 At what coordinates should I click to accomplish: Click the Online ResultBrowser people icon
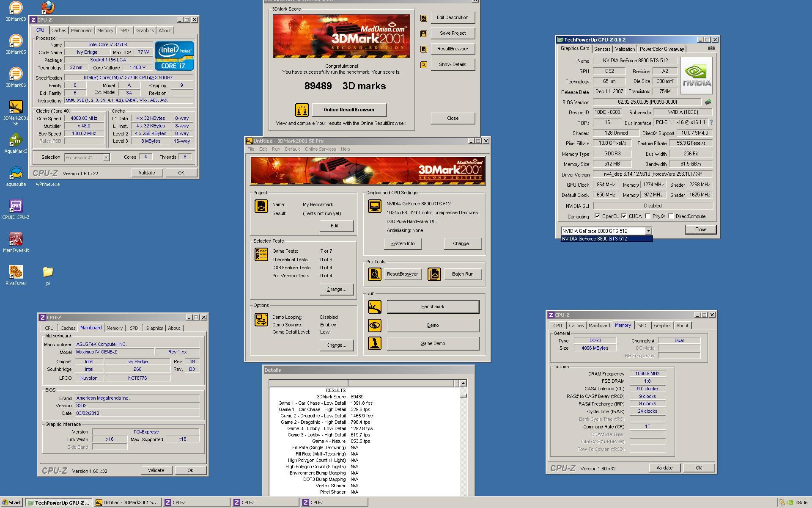[x=302, y=110]
